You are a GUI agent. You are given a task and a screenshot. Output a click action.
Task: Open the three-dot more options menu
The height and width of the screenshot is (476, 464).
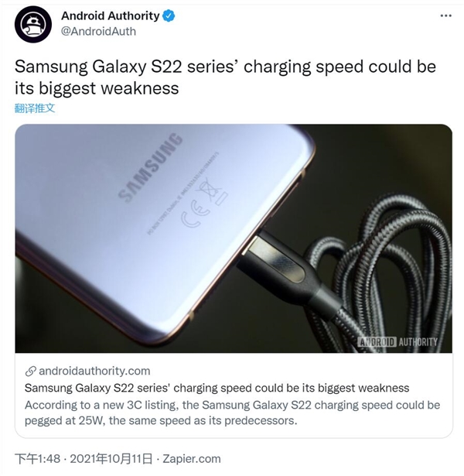point(445,15)
